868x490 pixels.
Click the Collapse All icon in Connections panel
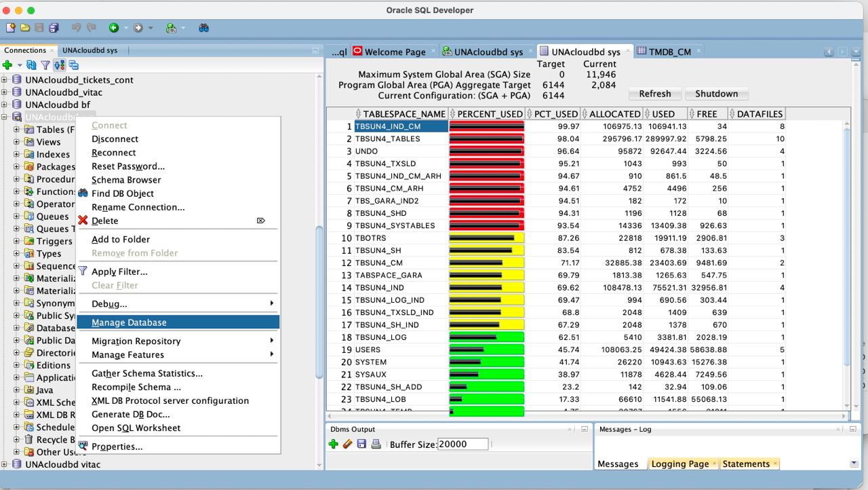point(73,65)
